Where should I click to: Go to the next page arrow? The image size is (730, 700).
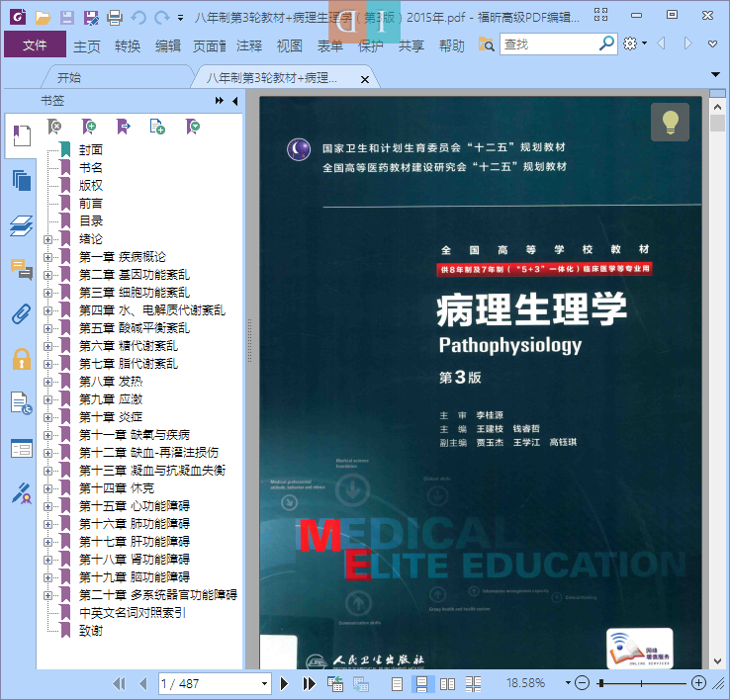click(284, 684)
